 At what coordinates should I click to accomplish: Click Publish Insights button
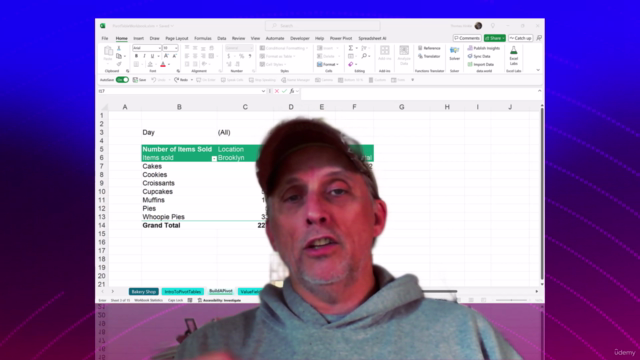point(484,48)
